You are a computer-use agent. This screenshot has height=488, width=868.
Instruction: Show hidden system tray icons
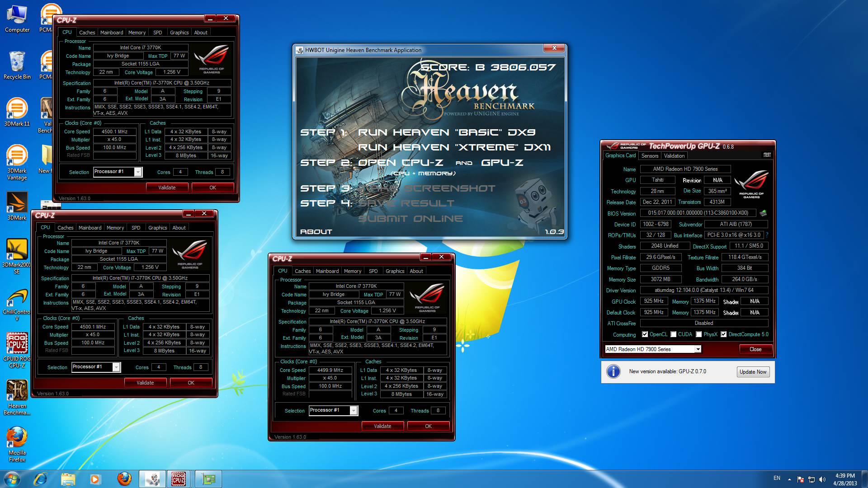(789, 479)
